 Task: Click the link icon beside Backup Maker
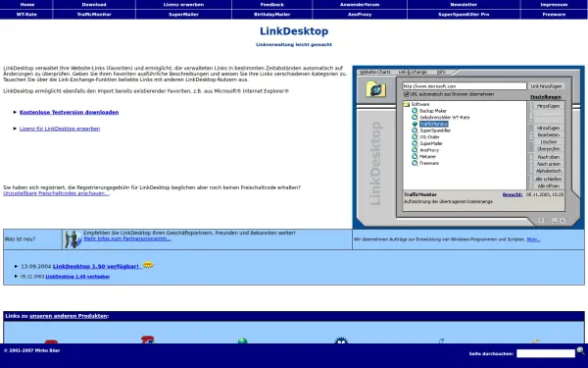coord(415,111)
